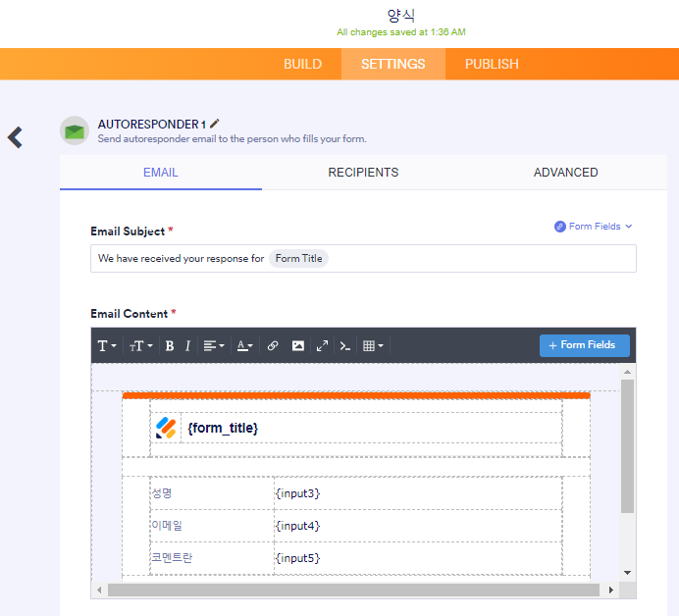Click the form title 양식 at top
Screen dimensions: 679x616
click(401, 16)
